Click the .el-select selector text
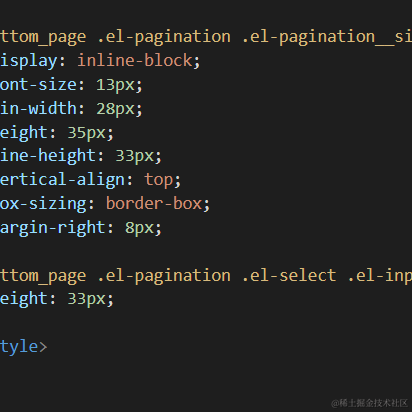Image resolution: width=412 pixels, height=412 pixels. pos(289,275)
